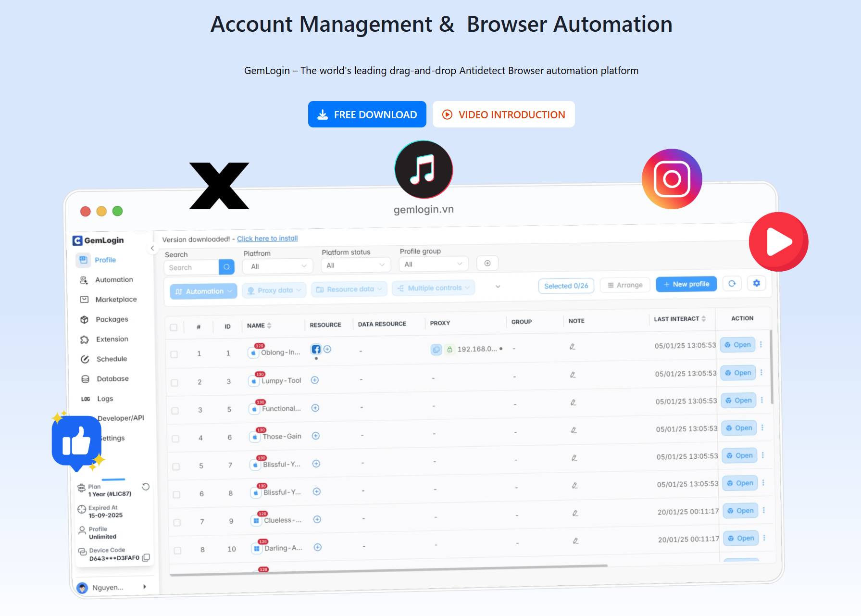
Task: Click the vertical scrollbar of the table
Action: (772, 367)
